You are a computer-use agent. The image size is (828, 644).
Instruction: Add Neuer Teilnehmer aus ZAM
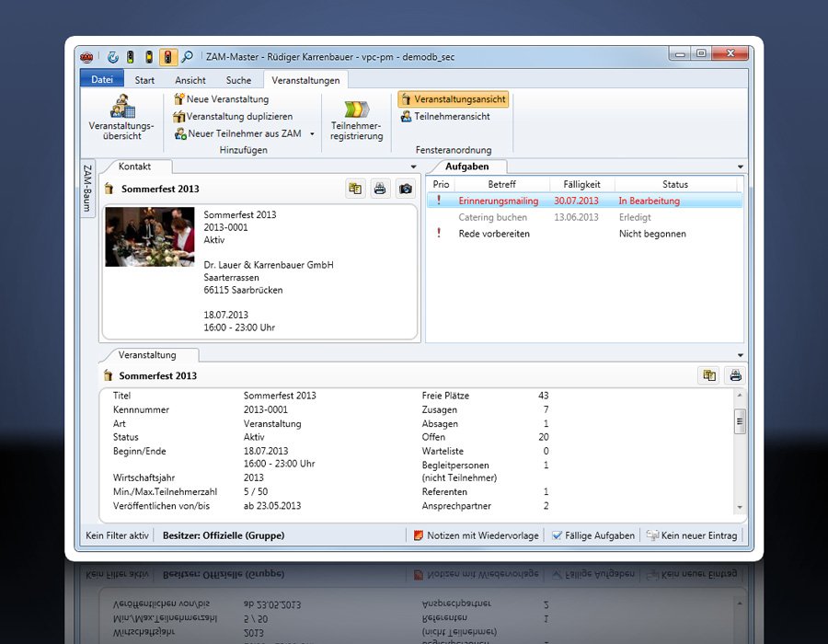coord(238,133)
